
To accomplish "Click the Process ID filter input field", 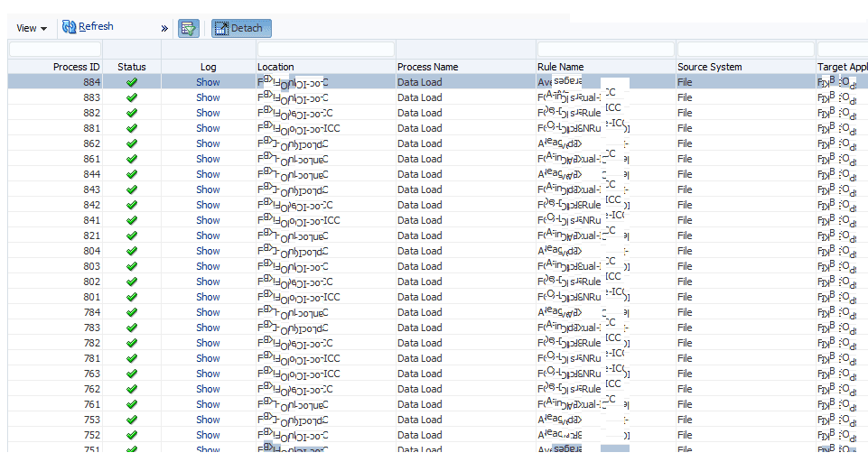I will (54, 49).
